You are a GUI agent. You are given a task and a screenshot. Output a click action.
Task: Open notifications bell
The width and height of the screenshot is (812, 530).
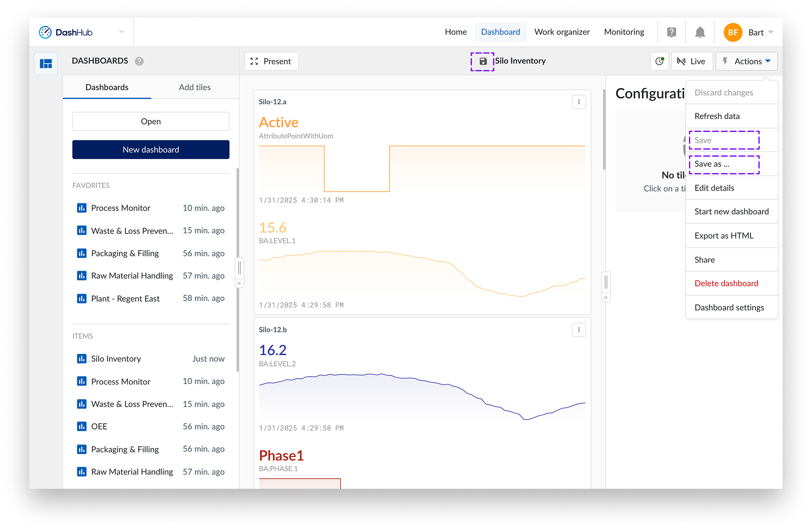(700, 32)
